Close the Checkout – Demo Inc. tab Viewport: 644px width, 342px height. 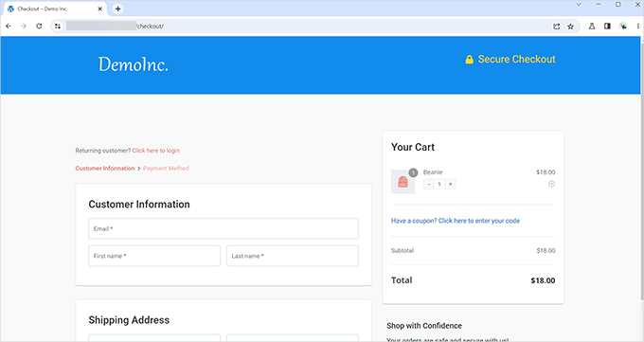point(99,9)
